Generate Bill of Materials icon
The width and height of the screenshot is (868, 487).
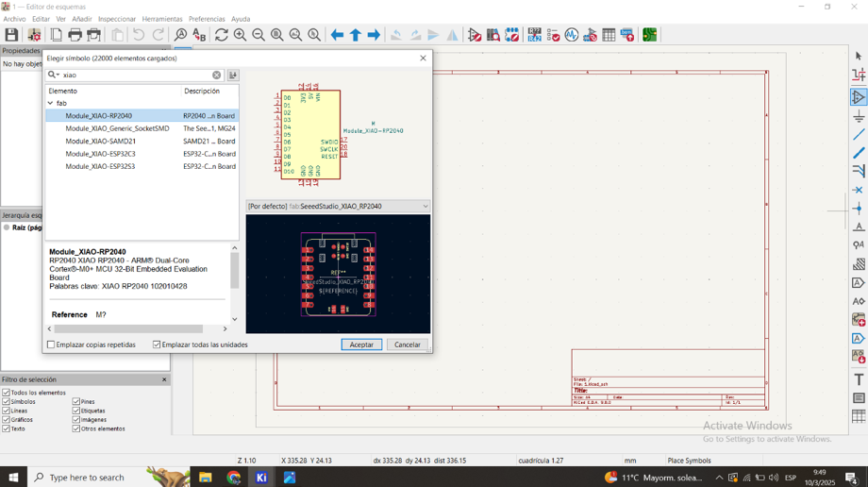(x=627, y=35)
